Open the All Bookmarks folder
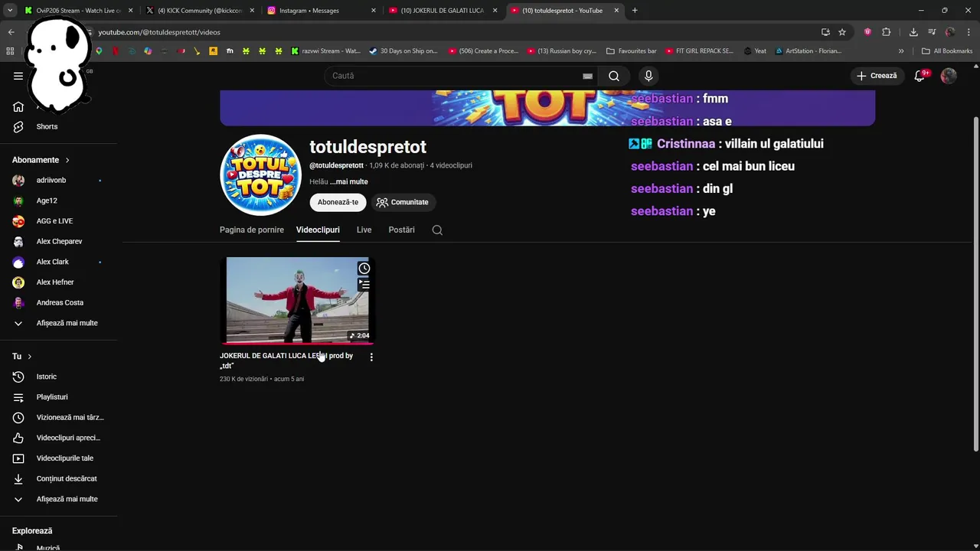Image resolution: width=980 pixels, height=551 pixels. 947,51
